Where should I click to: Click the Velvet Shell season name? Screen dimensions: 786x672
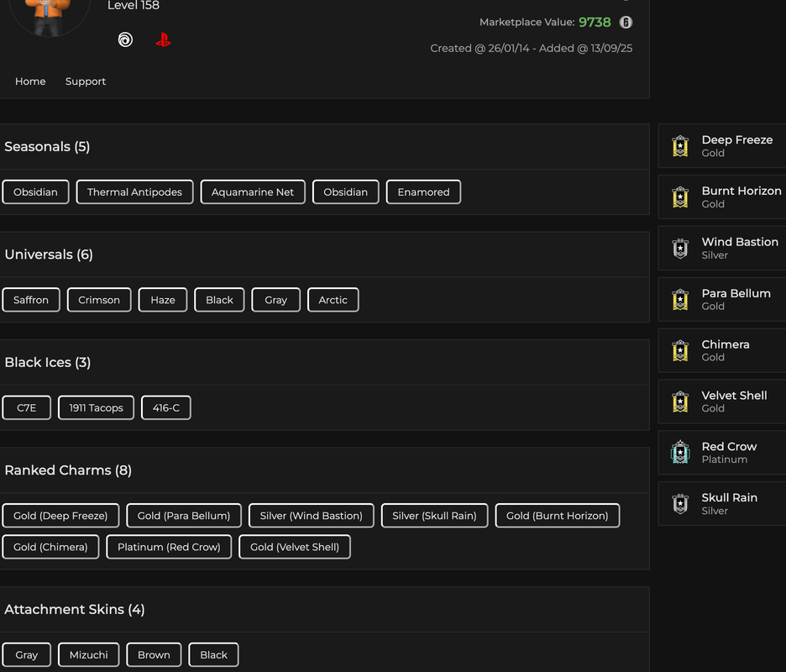click(x=735, y=396)
